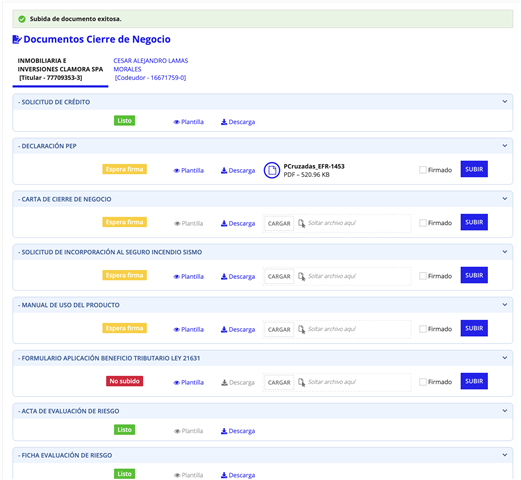Click the download icon in the Solicitud de Crédito row
The image size is (521, 480).
[224, 122]
